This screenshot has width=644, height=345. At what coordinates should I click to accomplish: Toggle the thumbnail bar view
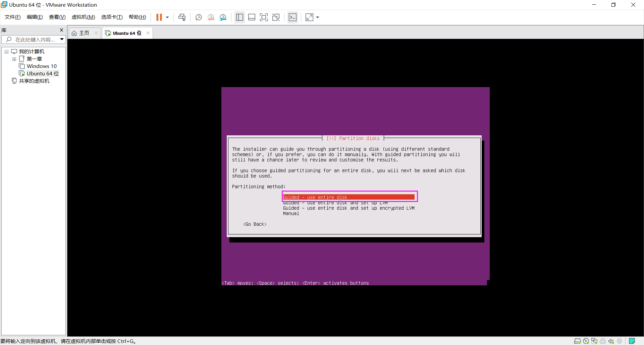252,17
